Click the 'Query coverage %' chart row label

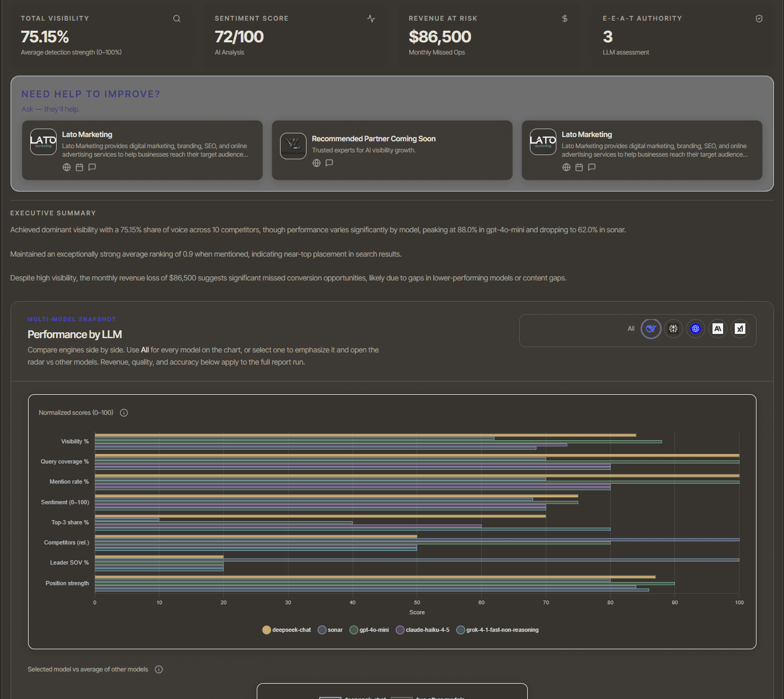click(x=65, y=461)
